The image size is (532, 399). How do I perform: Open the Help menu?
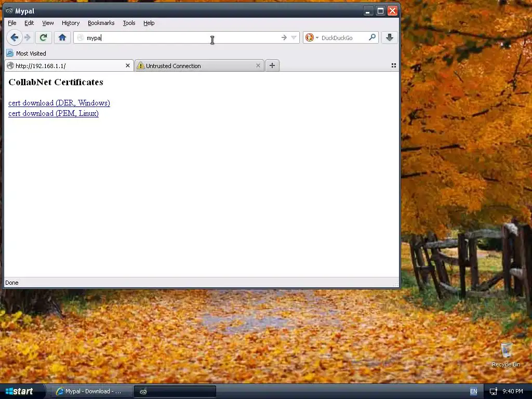point(149,23)
